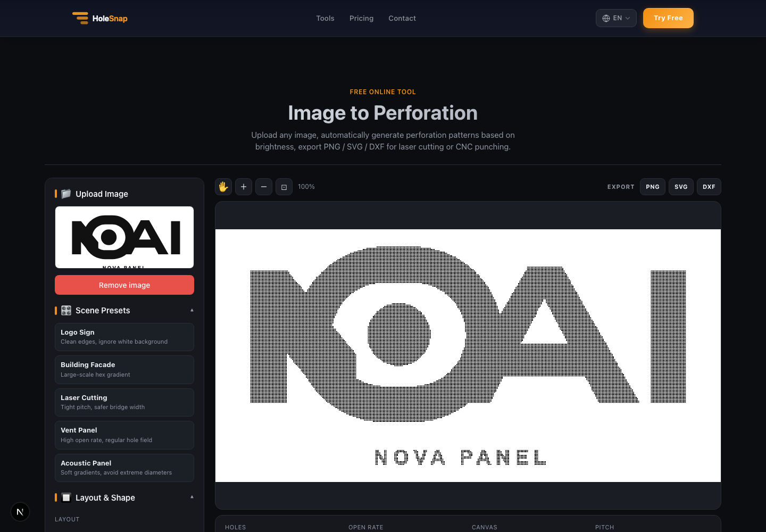
Task: Collapse the Layout & Shape section
Action: 192,497
